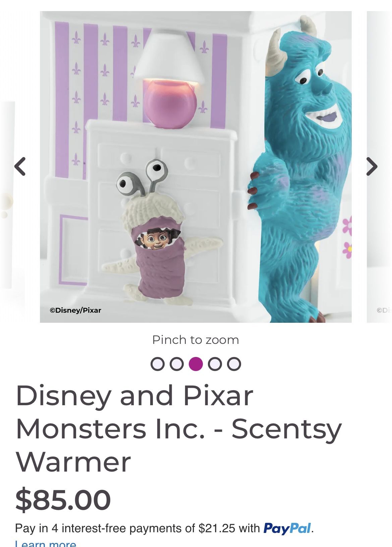
Task: Advance to next product image arrow
Action: 372,166
